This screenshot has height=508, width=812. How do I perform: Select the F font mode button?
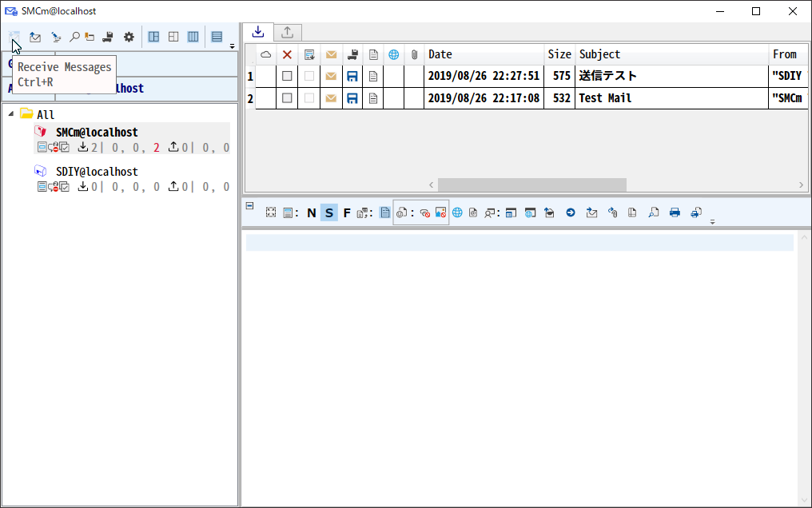coord(347,212)
